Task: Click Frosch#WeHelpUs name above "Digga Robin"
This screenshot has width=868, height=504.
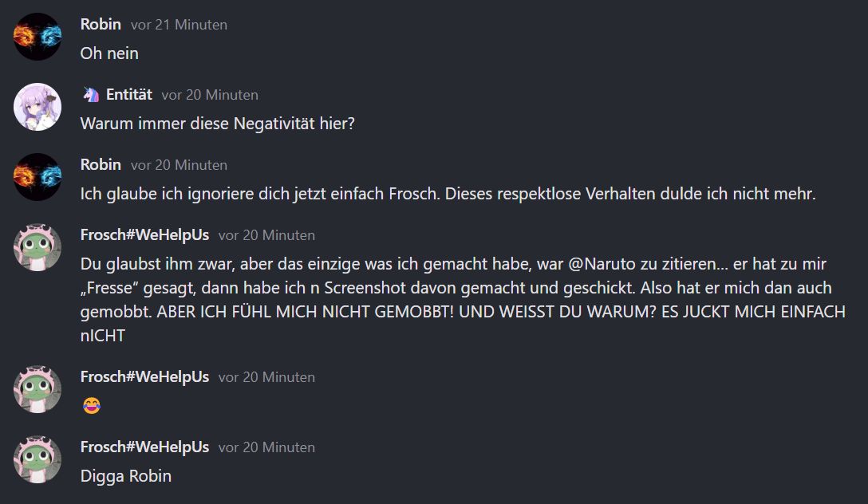Action: pyautogui.click(x=144, y=447)
